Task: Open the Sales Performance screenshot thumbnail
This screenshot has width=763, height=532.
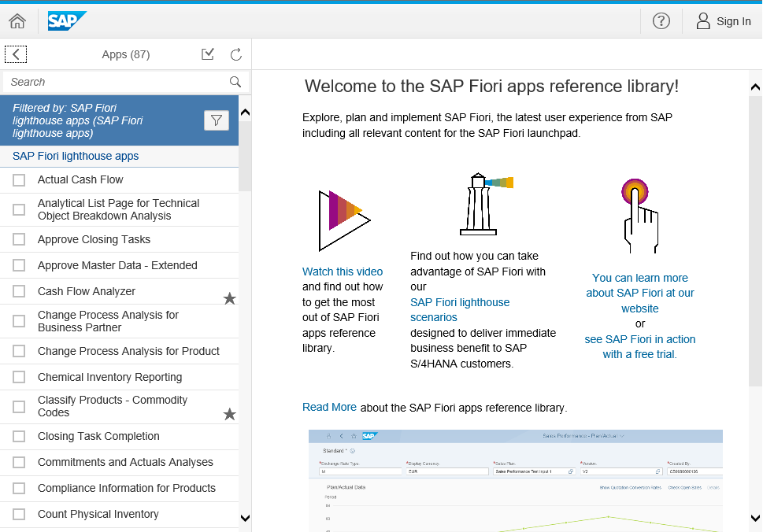Action: coord(515,481)
